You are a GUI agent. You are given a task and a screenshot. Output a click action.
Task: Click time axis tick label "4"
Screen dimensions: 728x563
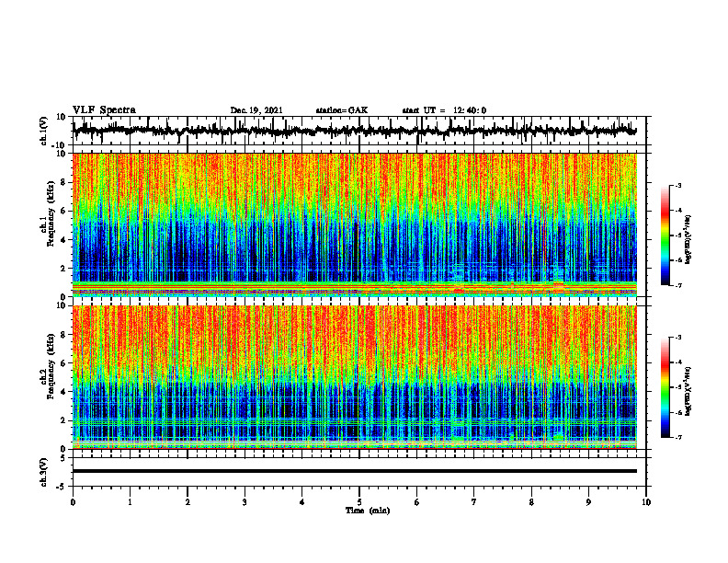click(302, 502)
